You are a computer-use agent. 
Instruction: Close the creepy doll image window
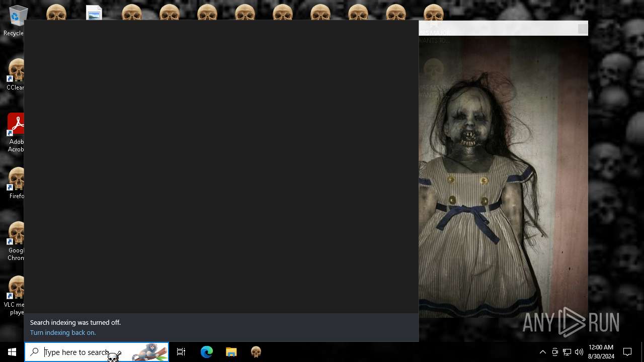[x=583, y=29]
